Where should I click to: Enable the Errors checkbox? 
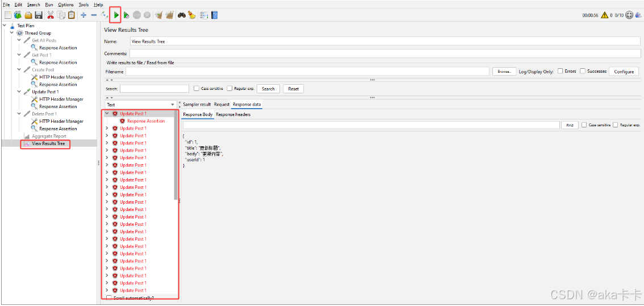(x=560, y=71)
